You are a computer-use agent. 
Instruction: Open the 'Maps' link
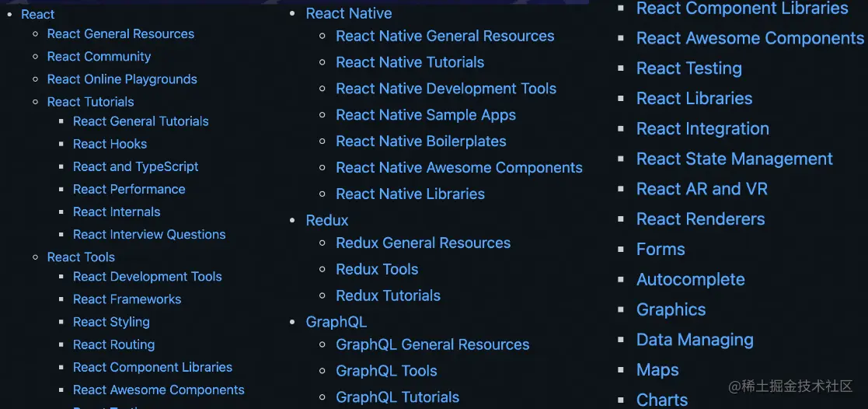click(x=657, y=369)
